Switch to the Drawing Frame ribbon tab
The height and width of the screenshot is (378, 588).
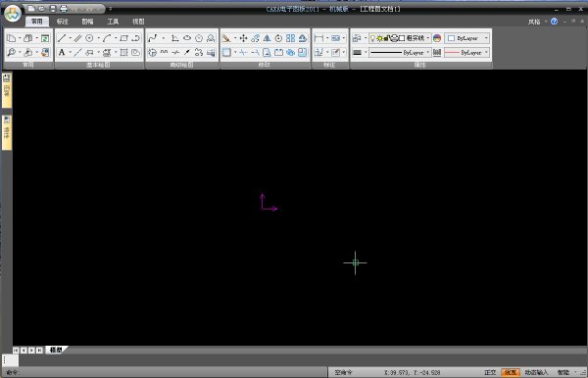(87, 22)
